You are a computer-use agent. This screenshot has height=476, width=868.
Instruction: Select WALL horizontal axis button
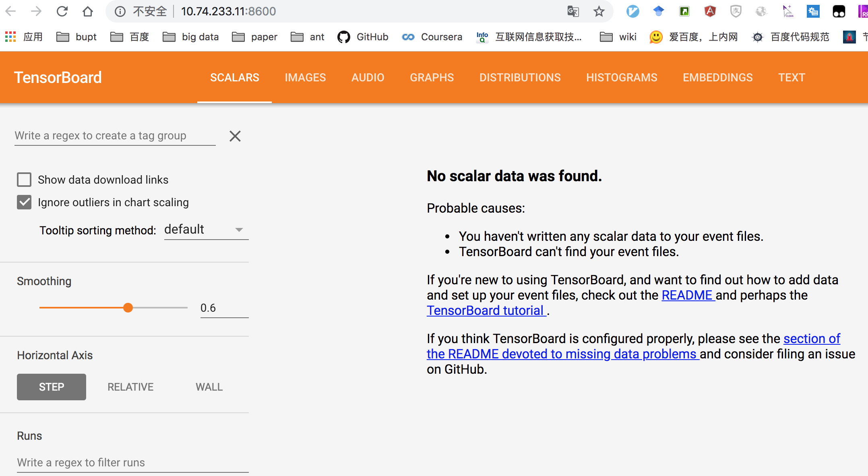tap(209, 387)
